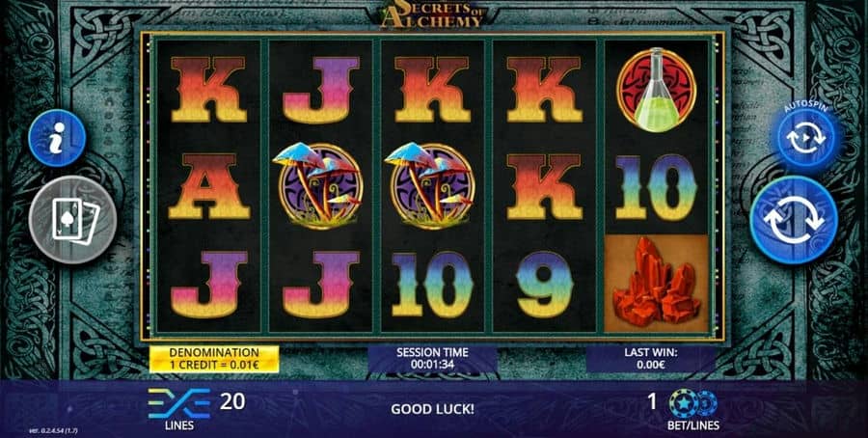Select the green potion flask symbol
The image size is (868, 438).
657,89
